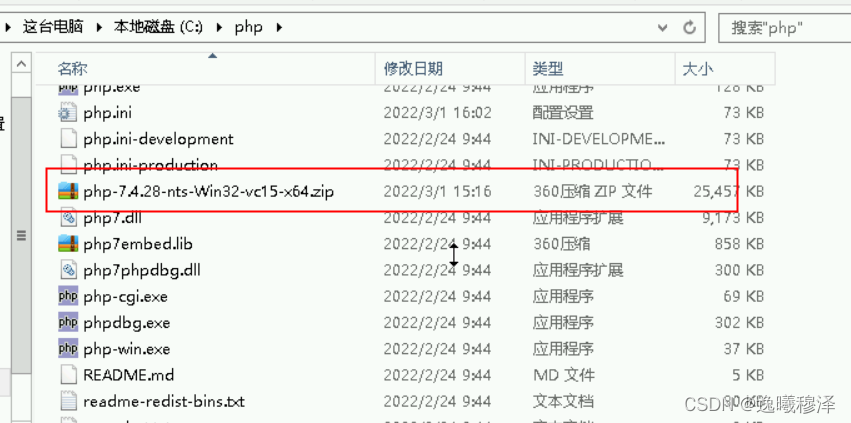Screen dimensions: 851x423
Task: Click the type INI-DEVELOPME...
Action: (599, 139)
